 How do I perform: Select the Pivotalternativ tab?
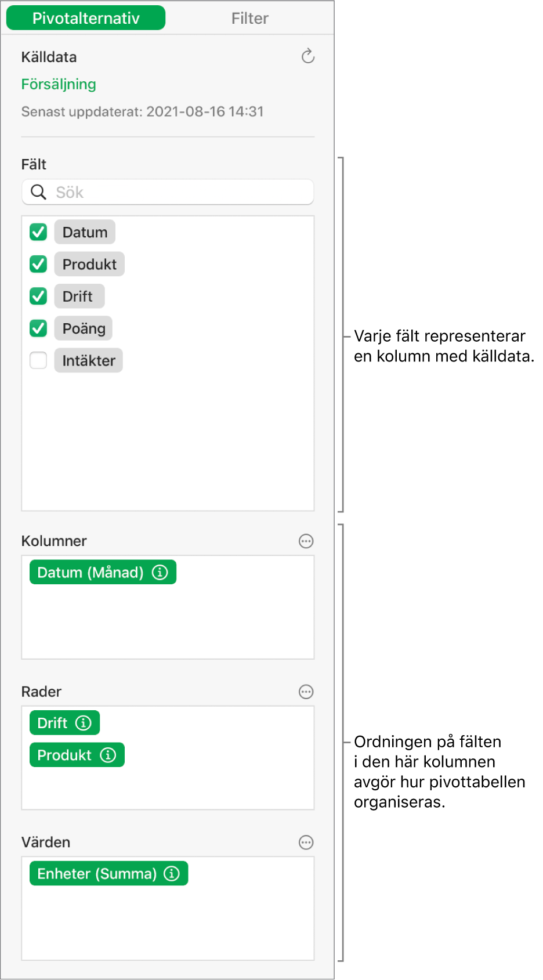[x=86, y=19]
